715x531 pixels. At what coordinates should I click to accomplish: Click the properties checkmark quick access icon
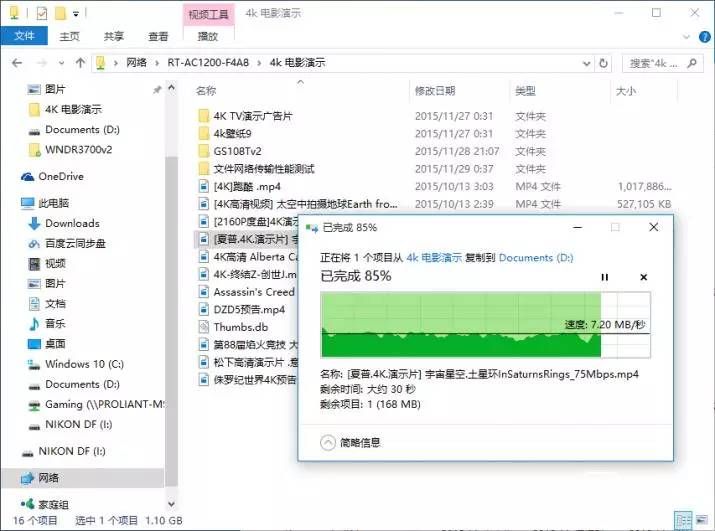click(x=41, y=13)
